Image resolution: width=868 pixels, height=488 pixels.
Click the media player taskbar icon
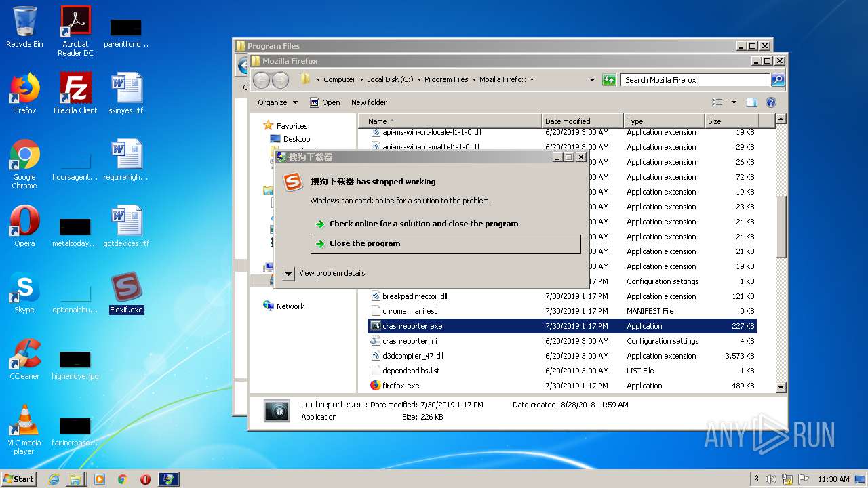(x=100, y=479)
